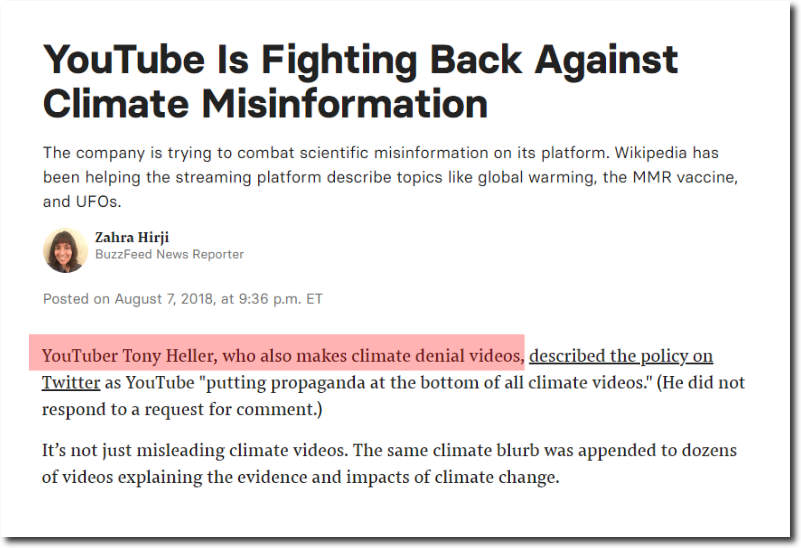Click 'MMR vaccine' in the subheading

pyautogui.click(x=685, y=177)
